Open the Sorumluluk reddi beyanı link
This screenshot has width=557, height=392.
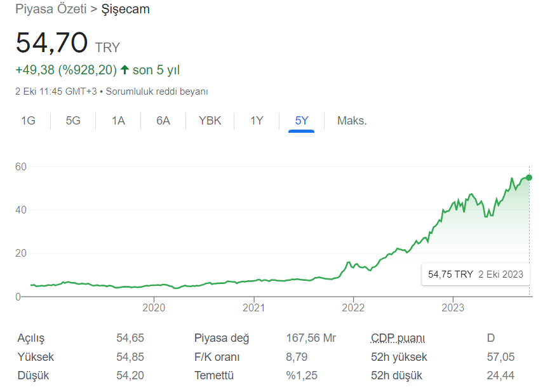tap(157, 91)
